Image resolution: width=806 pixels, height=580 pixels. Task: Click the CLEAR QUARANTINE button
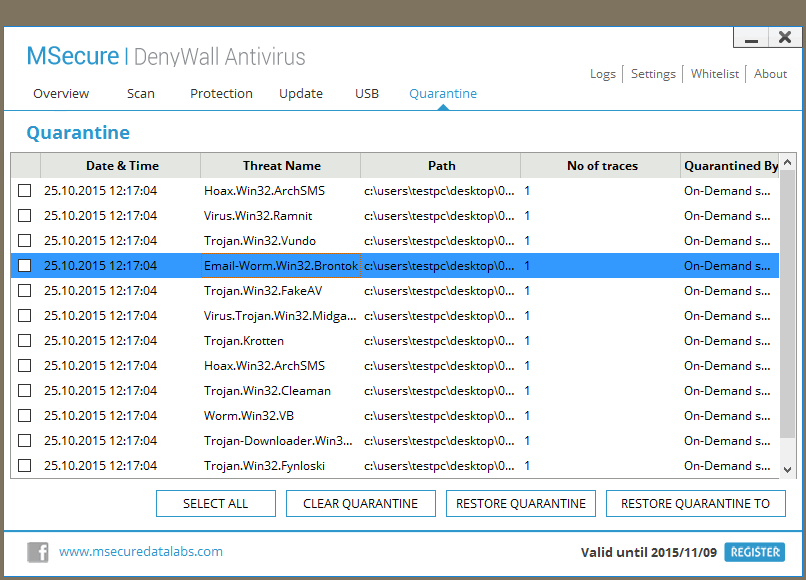tap(361, 503)
